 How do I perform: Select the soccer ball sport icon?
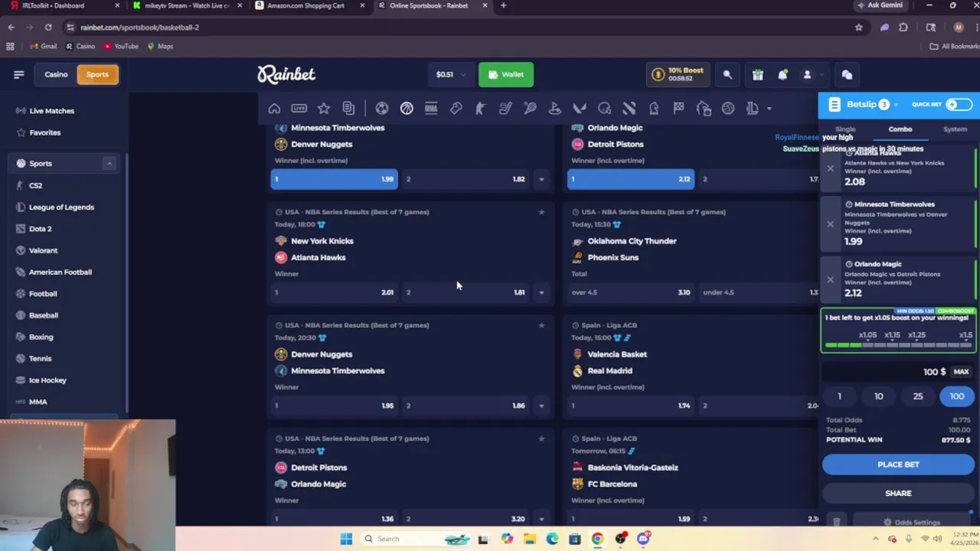click(x=382, y=109)
